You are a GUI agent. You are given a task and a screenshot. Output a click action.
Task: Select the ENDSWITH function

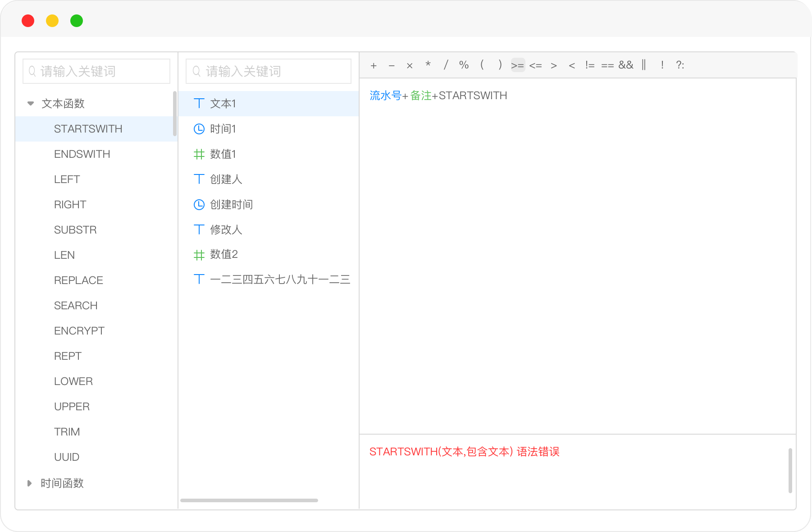pos(82,154)
